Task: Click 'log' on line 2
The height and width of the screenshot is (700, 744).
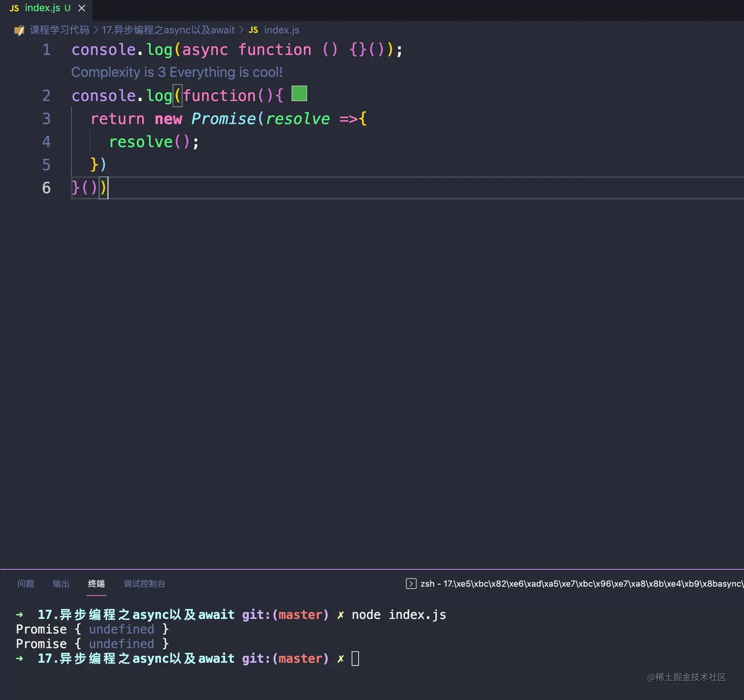Action: pos(159,95)
